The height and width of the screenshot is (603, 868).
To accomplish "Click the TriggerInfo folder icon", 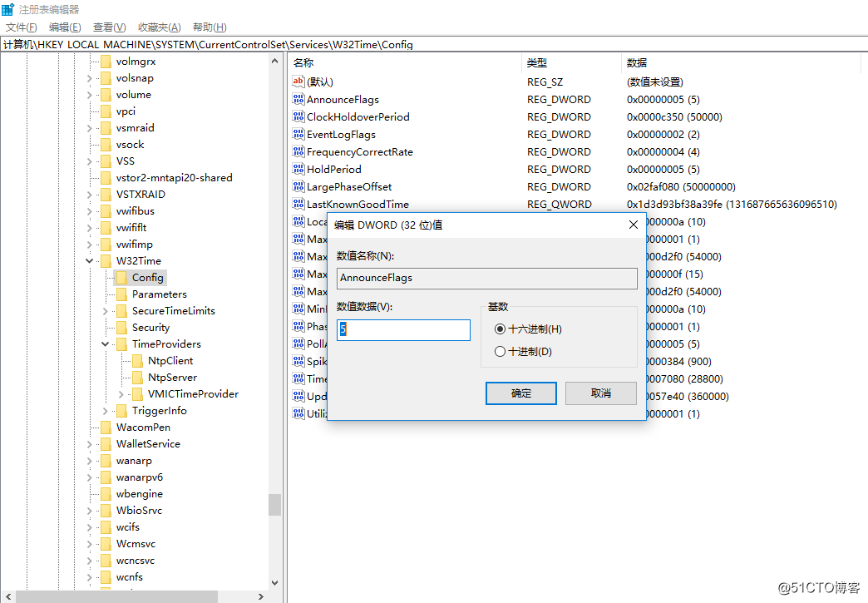I will [121, 411].
